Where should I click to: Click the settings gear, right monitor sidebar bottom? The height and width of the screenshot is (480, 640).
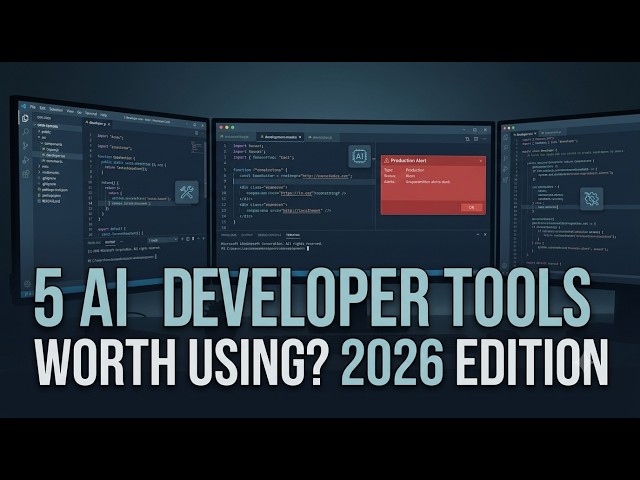[504, 266]
